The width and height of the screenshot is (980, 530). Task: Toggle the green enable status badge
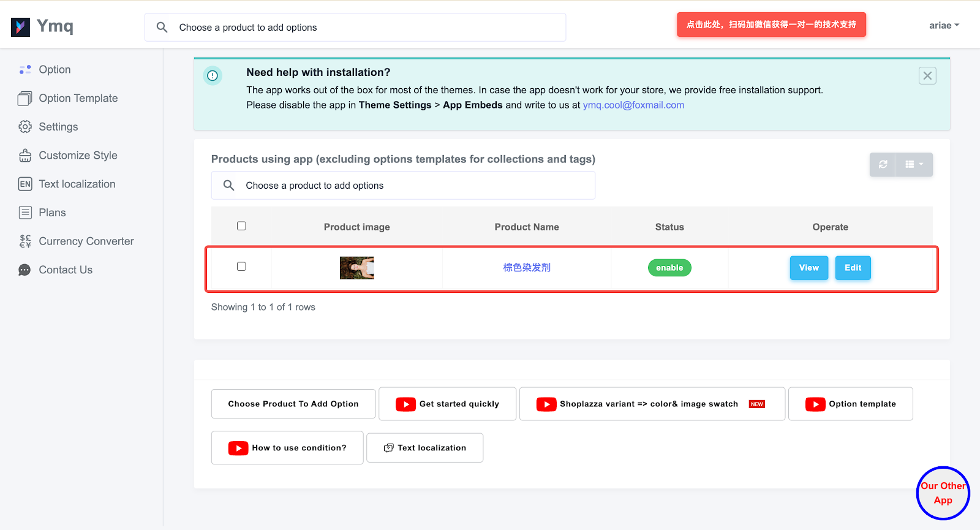tap(669, 268)
